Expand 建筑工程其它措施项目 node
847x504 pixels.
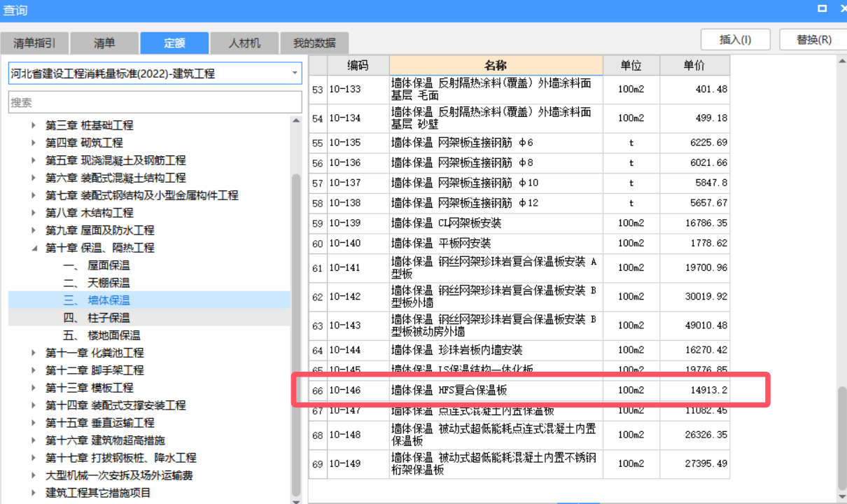[34, 493]
